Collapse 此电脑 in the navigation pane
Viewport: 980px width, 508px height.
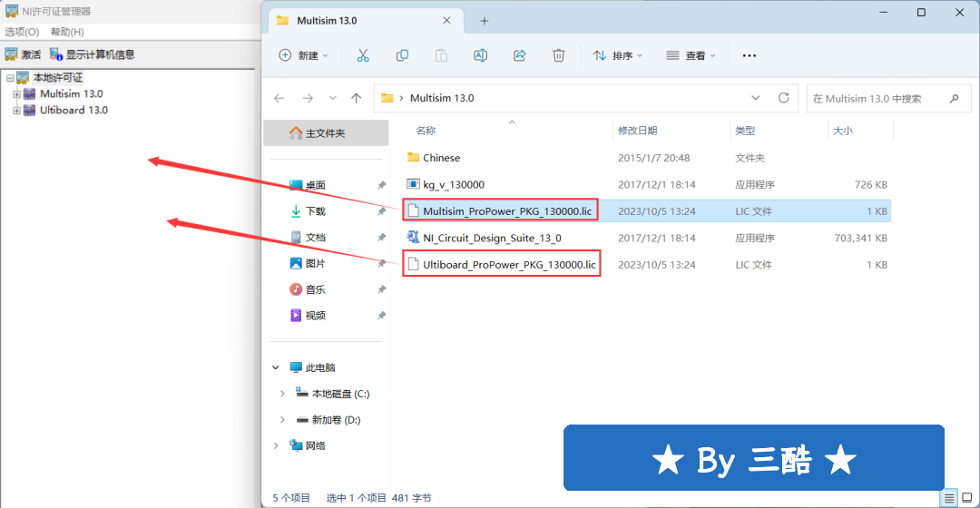pos(276,367)
